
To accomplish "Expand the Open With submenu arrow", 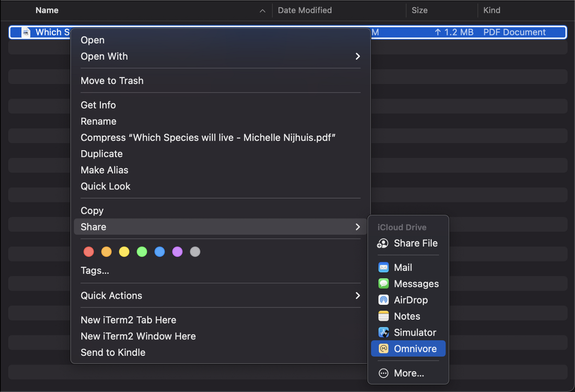I will 358,56.
